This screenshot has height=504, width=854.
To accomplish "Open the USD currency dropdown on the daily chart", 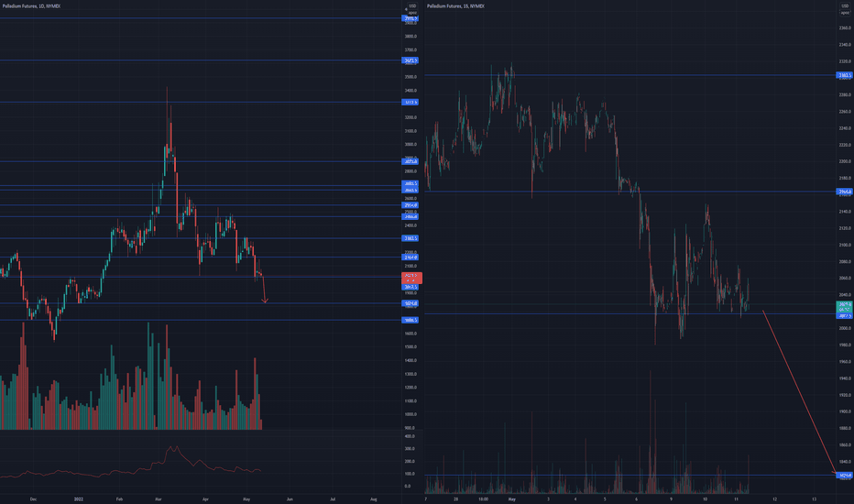I will pyautogui.click(x=412, y=6).
